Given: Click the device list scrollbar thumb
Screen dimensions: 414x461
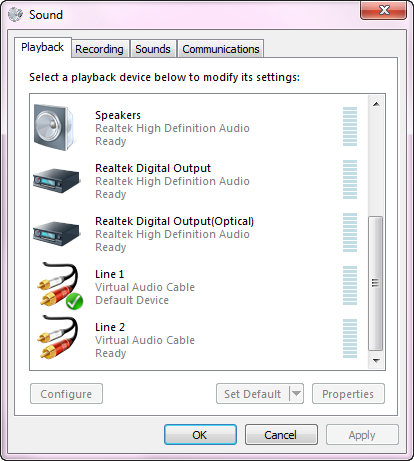Looking at the screenshot, I should [376, 283].
